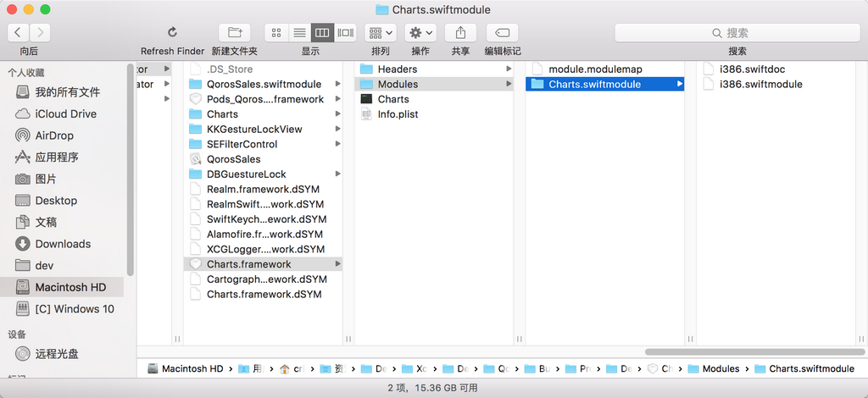The width and height of the screenshot is (868, 398).
Task: Switch to column view
Action: point(322,33)
